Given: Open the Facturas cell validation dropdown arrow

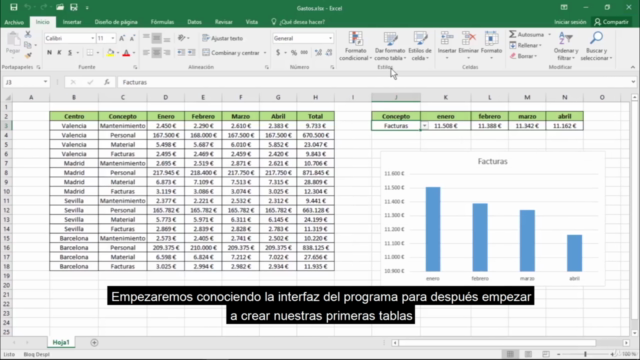Looking at the screenshot, I should pyautogui.click(x=424, y=126).
